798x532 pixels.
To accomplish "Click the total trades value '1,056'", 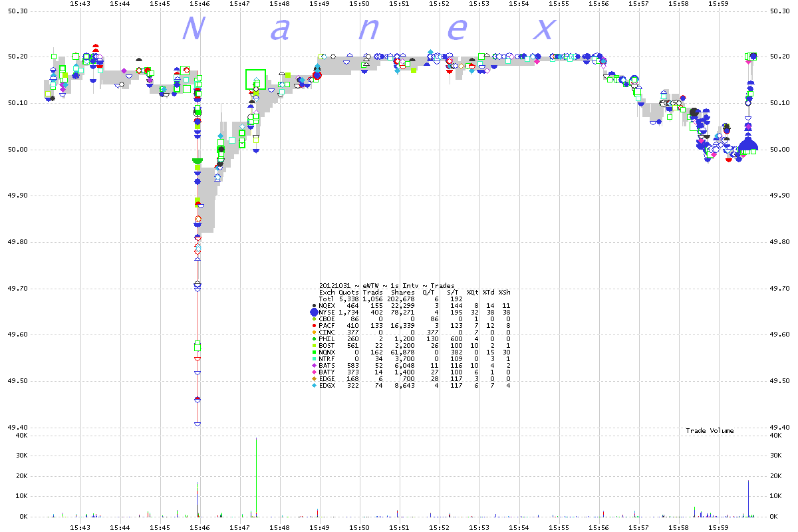I will (x=372, y=299).
